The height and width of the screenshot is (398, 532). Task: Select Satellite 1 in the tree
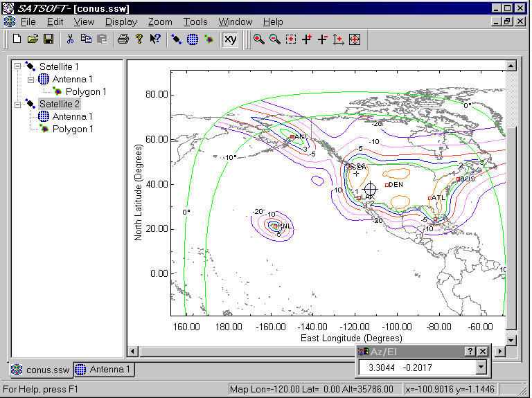coord(59,66)
